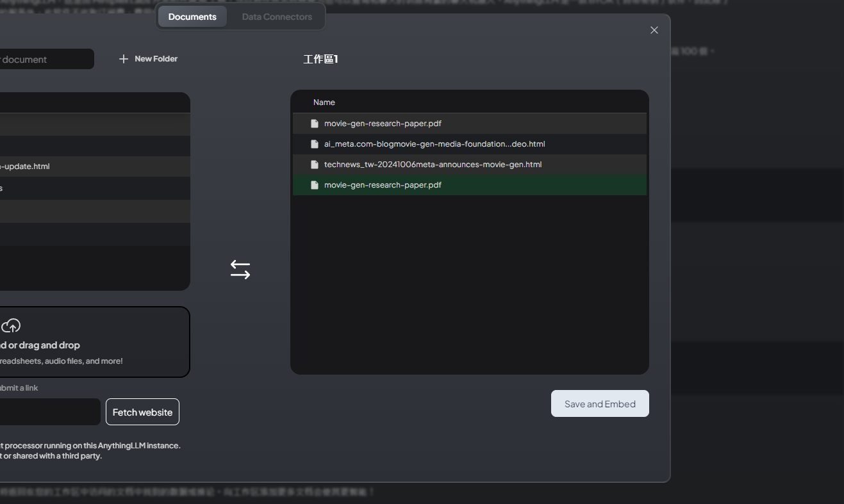
Task: Select first movie-gen-research-paper.pdf row
Action: [470, 124]
